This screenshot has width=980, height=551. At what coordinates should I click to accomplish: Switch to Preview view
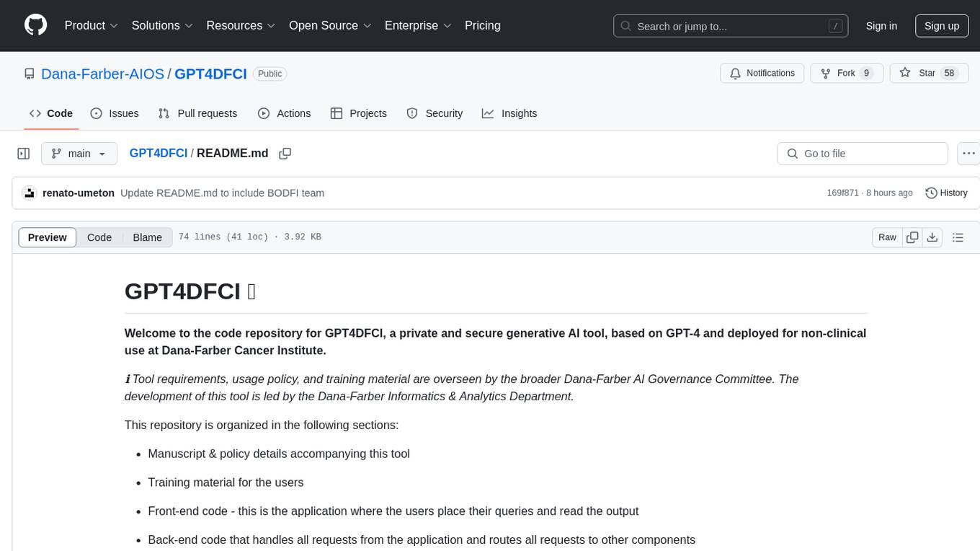(48, 237)
